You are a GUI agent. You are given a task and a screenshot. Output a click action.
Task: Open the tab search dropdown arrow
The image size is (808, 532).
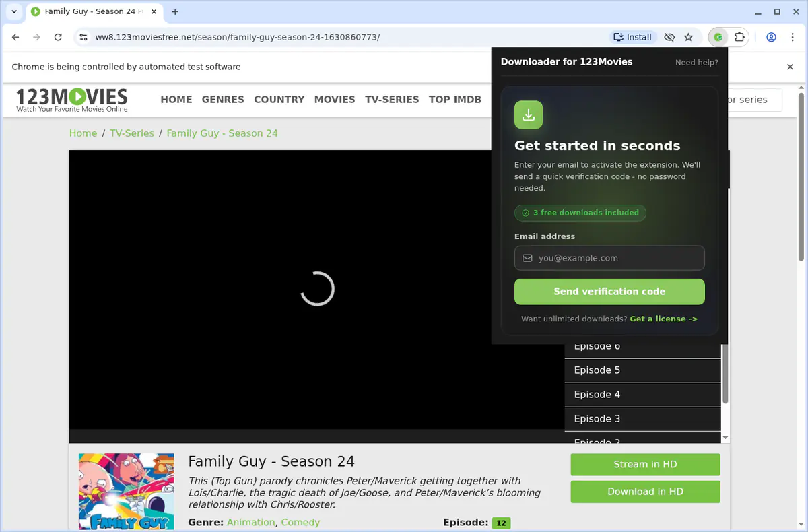(x=14, y=11)
